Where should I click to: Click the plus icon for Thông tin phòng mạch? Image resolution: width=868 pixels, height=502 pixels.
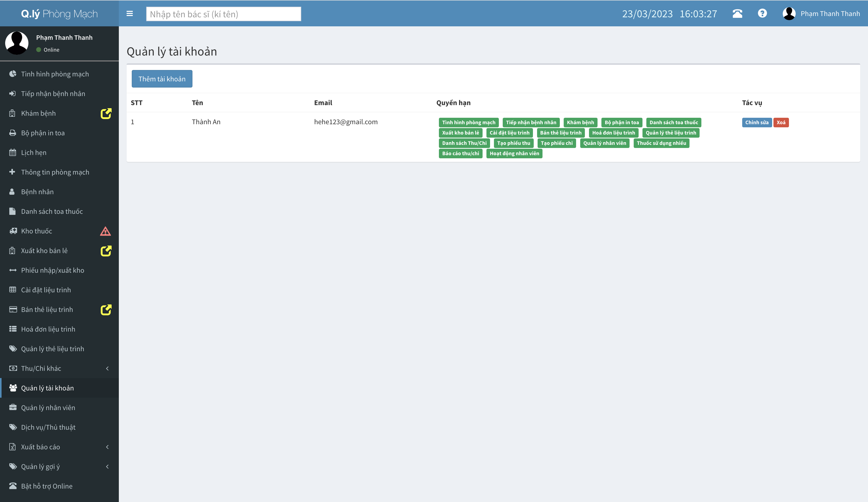point(12,171)
